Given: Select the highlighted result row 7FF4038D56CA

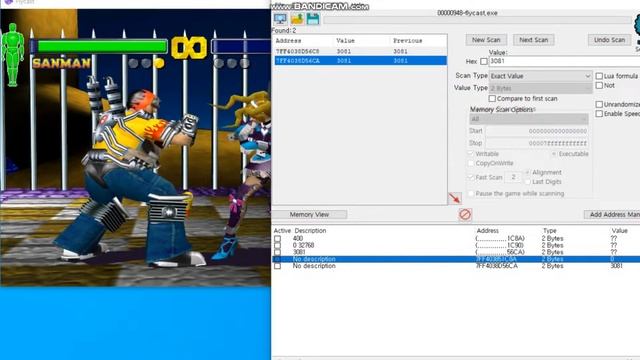Looking at the screenshot, I should click(x=360, y=61).
